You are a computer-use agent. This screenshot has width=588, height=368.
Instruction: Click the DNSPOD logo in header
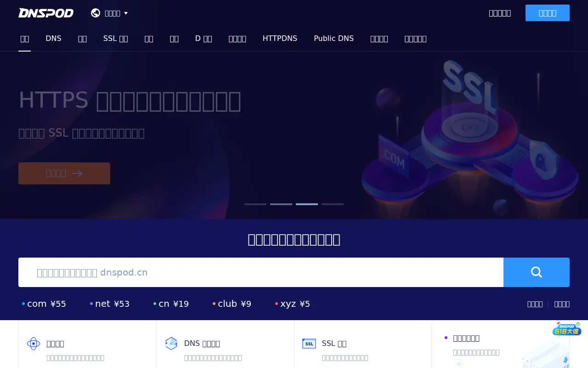[46, 13]
